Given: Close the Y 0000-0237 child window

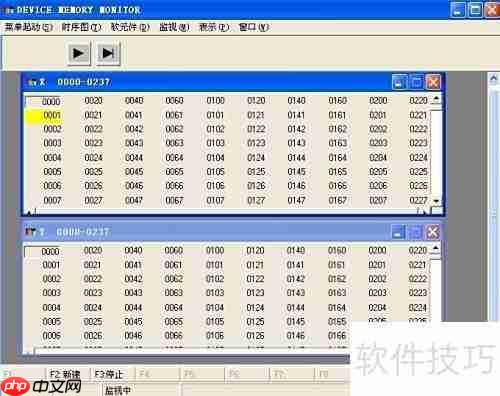Looking at the screenshot, I should [433, 232].
